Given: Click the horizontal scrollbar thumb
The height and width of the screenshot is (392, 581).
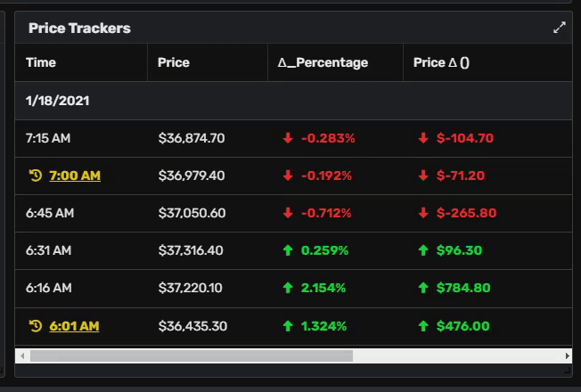Looking at the screenshot, I should (x=192, y=356).
